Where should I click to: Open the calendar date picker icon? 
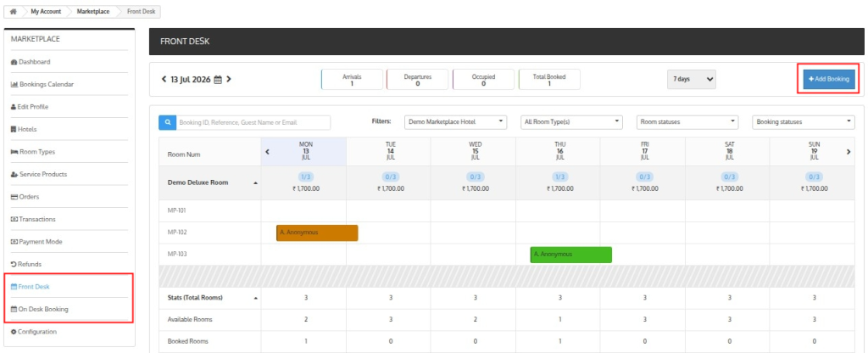click(x=218, y=80)
